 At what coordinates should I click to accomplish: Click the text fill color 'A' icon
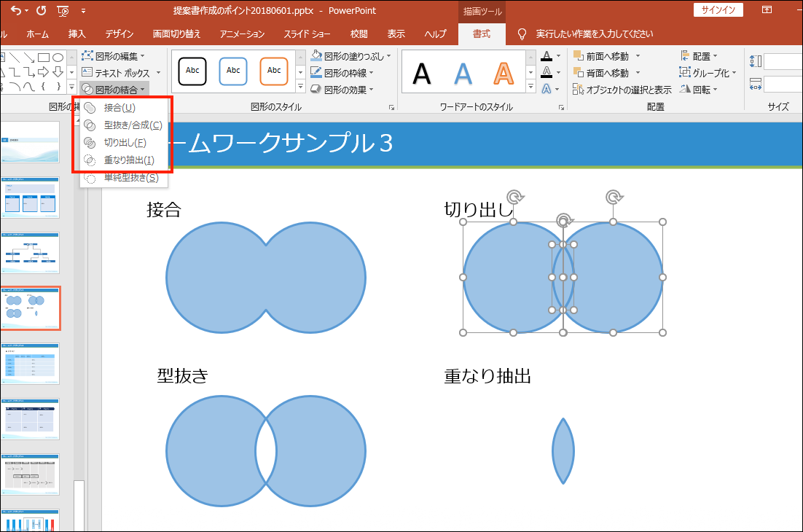[547, 56]
